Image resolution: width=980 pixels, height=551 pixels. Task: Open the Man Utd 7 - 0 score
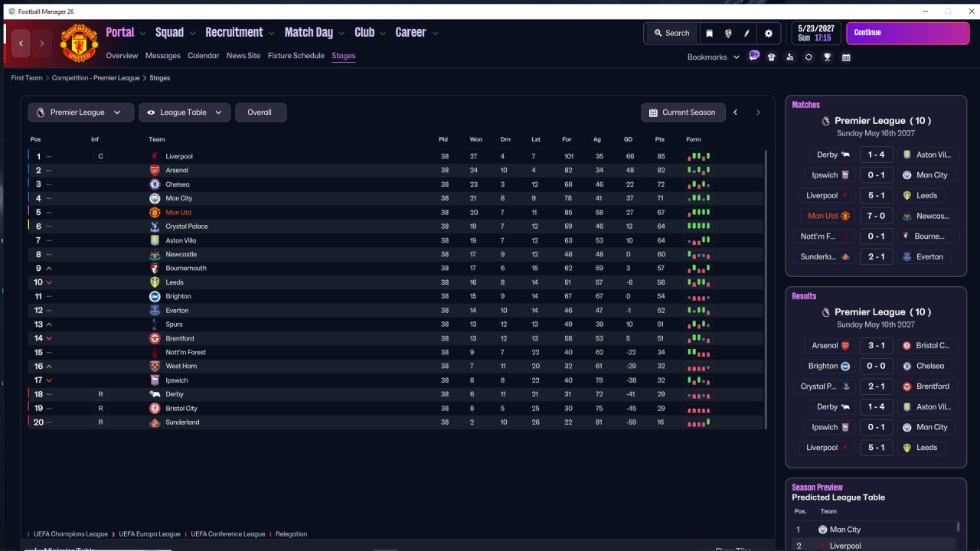click(876, 216)
